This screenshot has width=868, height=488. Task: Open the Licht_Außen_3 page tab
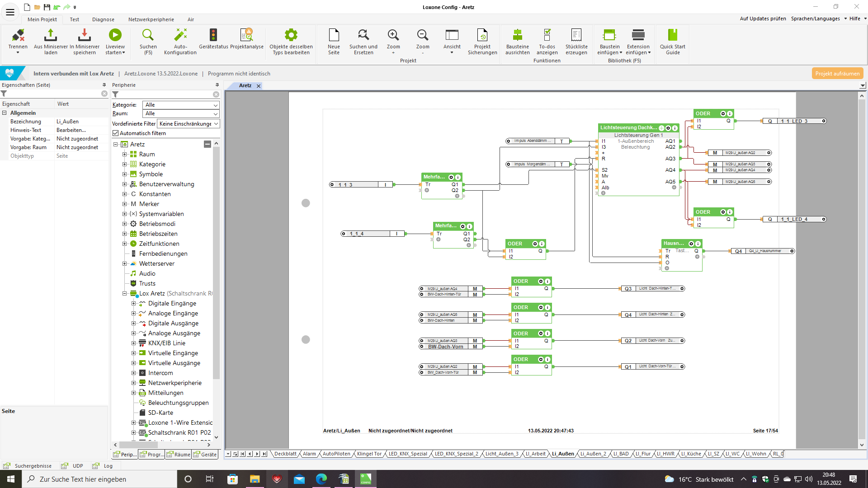501,454
